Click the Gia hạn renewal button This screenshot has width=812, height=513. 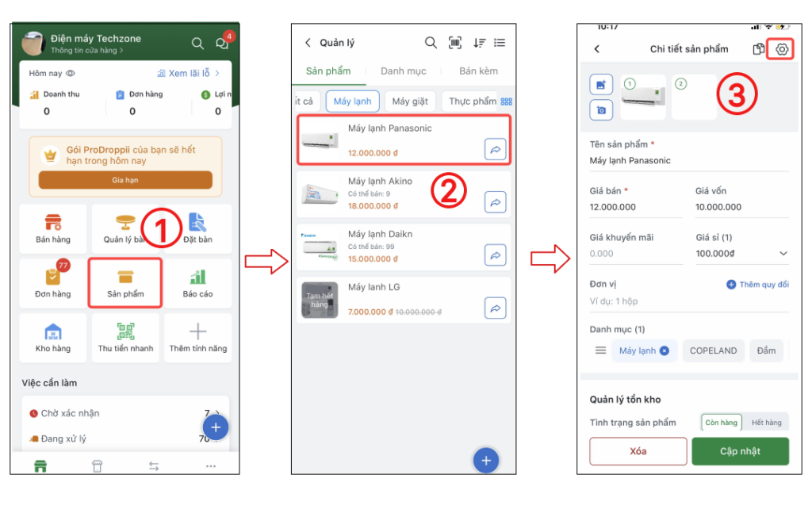[125, 180]
